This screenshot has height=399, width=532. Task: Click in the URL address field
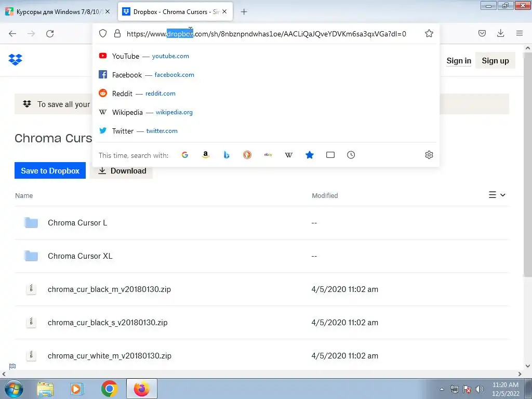[x=266, y=34]
